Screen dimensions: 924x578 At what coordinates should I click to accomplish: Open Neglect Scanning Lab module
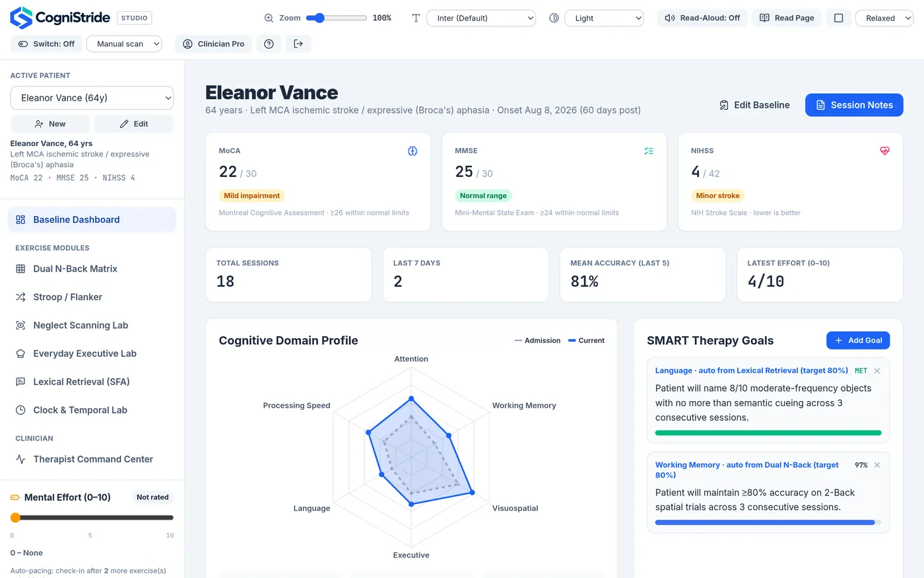92,326
